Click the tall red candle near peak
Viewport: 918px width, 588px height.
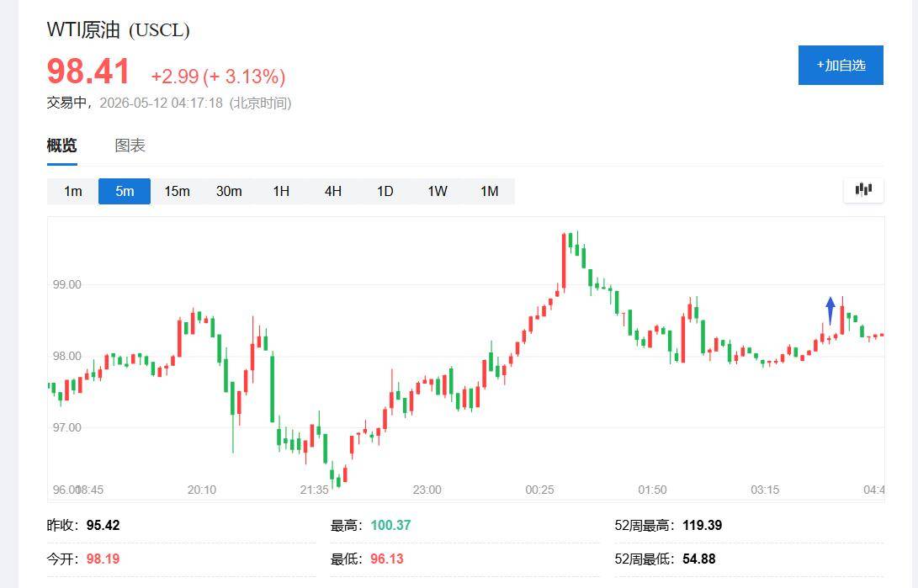point(564,262)
